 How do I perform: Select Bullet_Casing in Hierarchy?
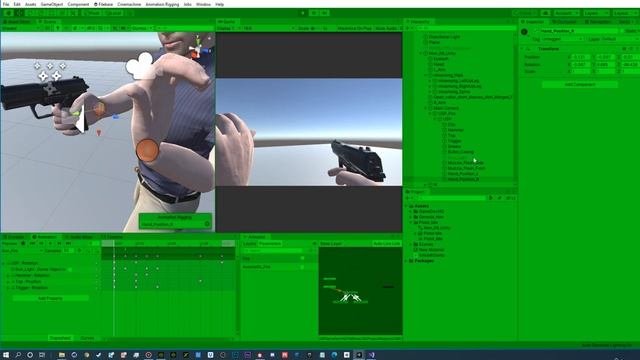coord(460,152)
